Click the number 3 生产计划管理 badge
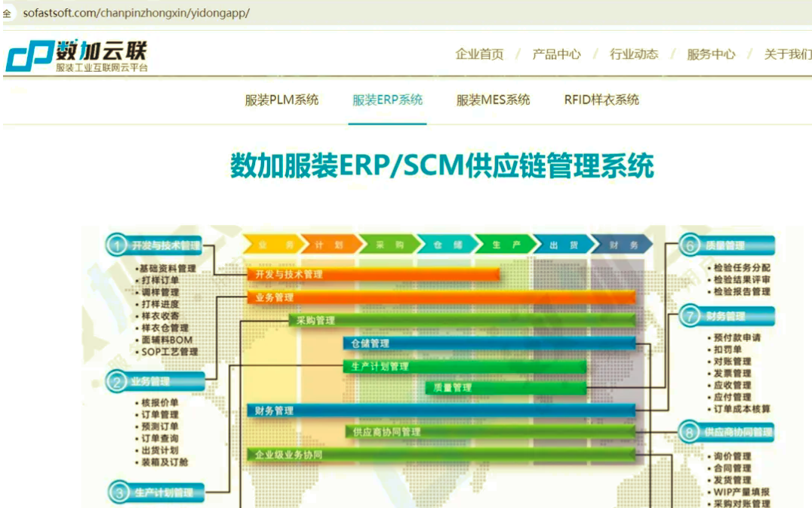This screenshot has width=812, height=508. pos(155,493)
